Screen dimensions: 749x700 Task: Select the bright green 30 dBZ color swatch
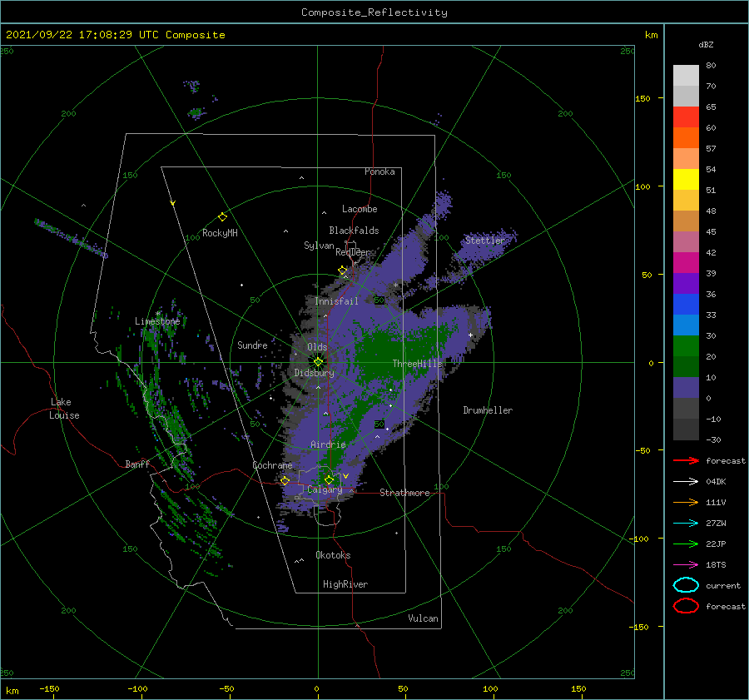tap(686, 346)
